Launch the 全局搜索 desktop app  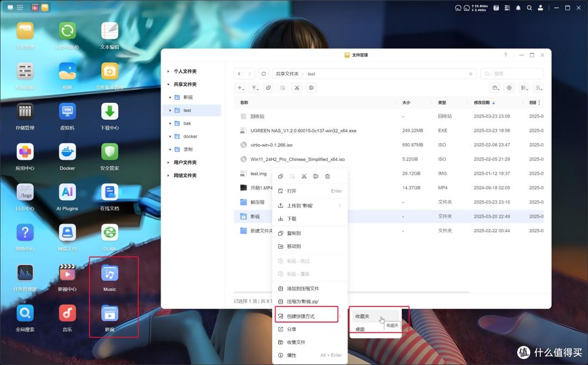[25, 314]
